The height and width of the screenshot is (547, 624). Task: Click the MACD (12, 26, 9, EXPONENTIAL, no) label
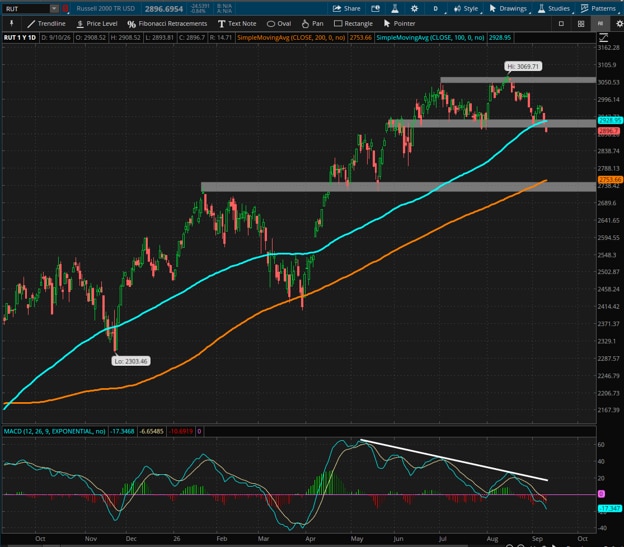coord(55,431)
